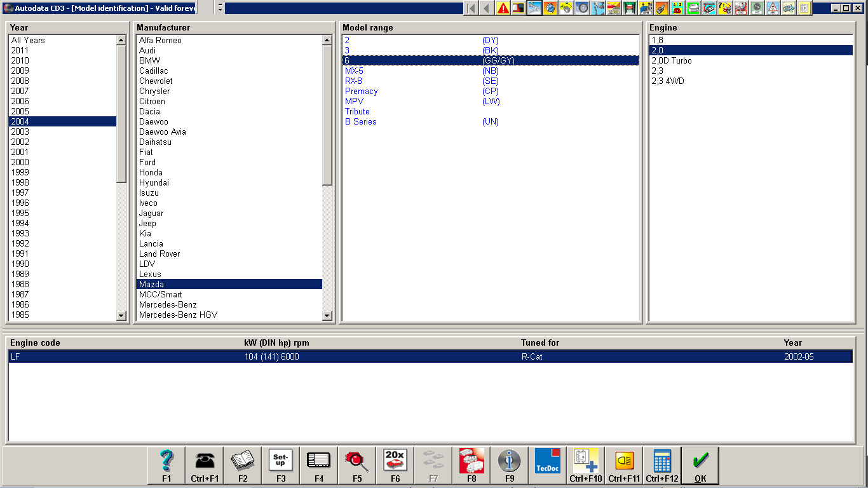Confirm selection with the OK button
The height and width of the screenshot is (488, 868).
(x=700, y=465)
